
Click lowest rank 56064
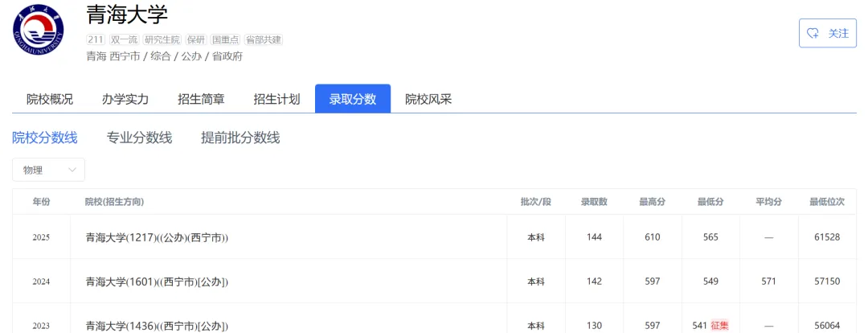pos(827,326)
